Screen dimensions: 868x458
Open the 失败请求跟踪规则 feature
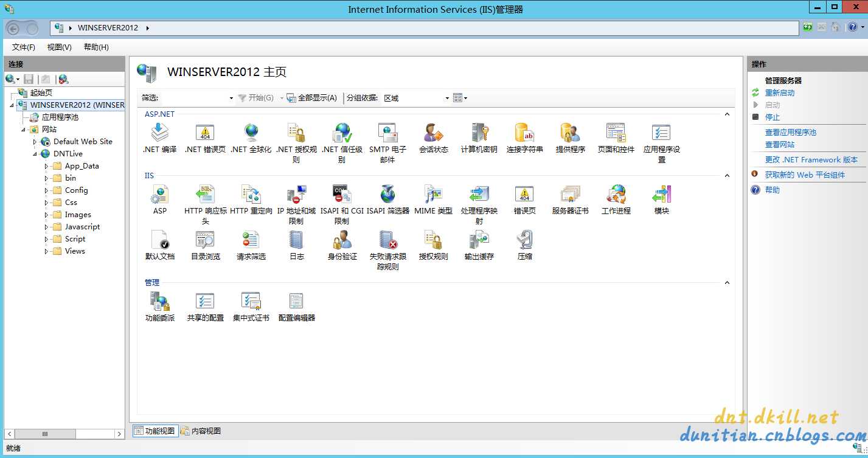[387, 251]
